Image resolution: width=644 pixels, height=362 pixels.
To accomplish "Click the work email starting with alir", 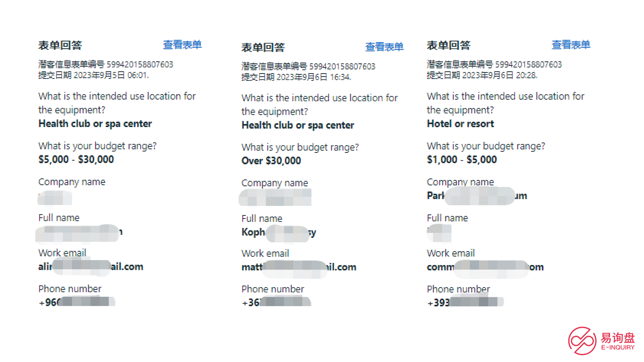I will (91, 267).
